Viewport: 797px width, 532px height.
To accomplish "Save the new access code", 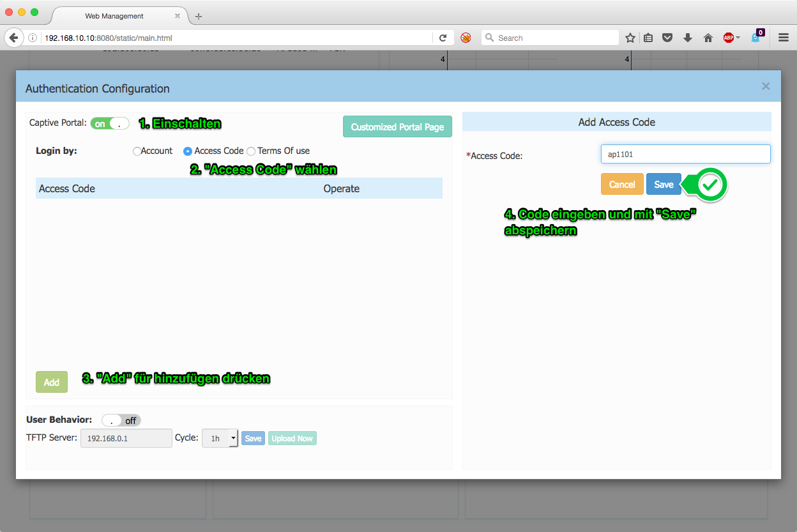I will click(x=664, y=184).
